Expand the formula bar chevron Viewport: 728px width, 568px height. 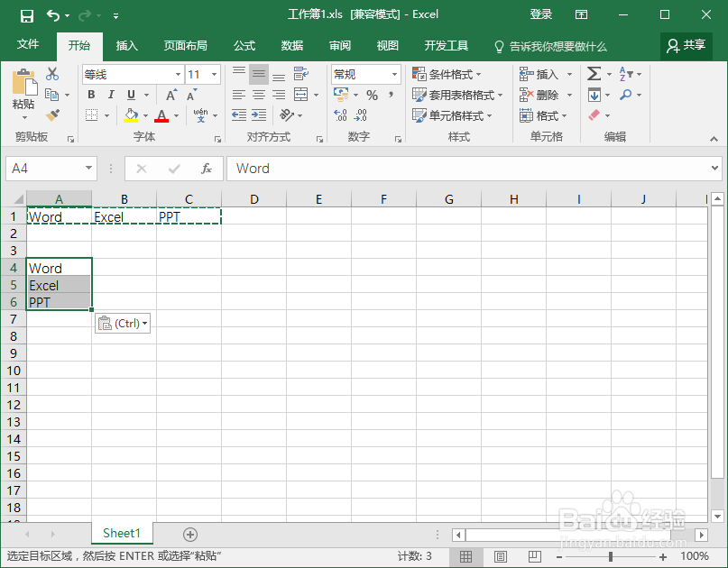(714, 168)
